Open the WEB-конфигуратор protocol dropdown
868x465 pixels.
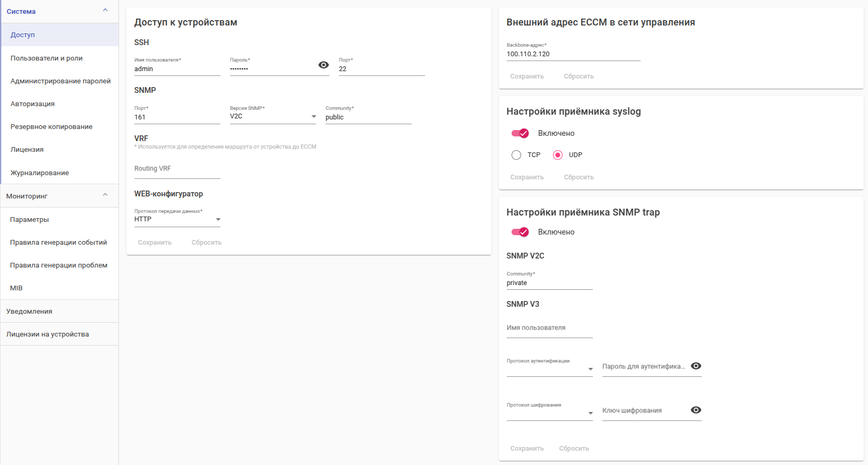pos(177,219)
